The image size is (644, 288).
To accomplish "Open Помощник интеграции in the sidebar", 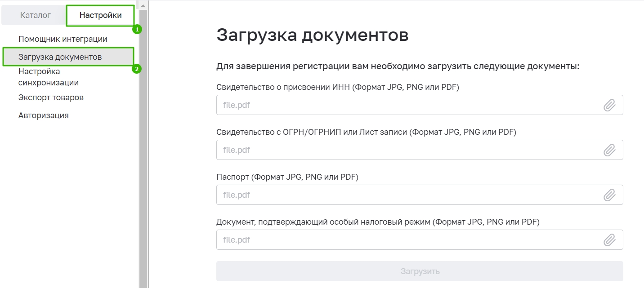I will 63,39.
